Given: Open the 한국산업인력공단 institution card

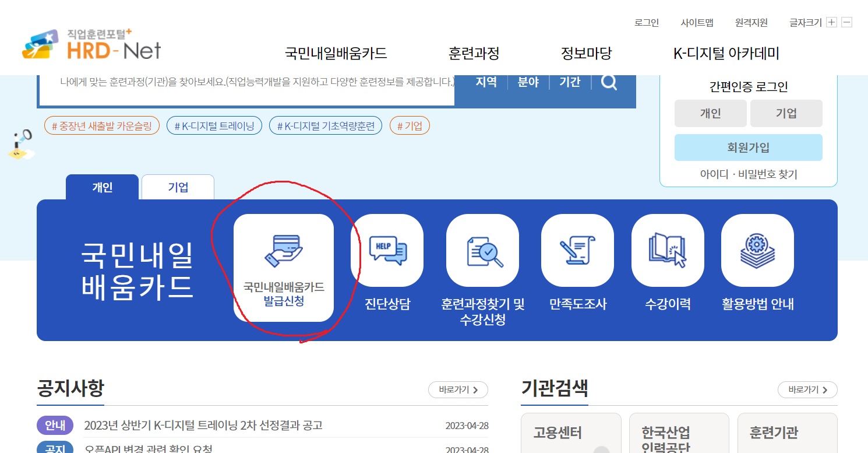Looking at the screenshot, I should click(x=679, y=433).
